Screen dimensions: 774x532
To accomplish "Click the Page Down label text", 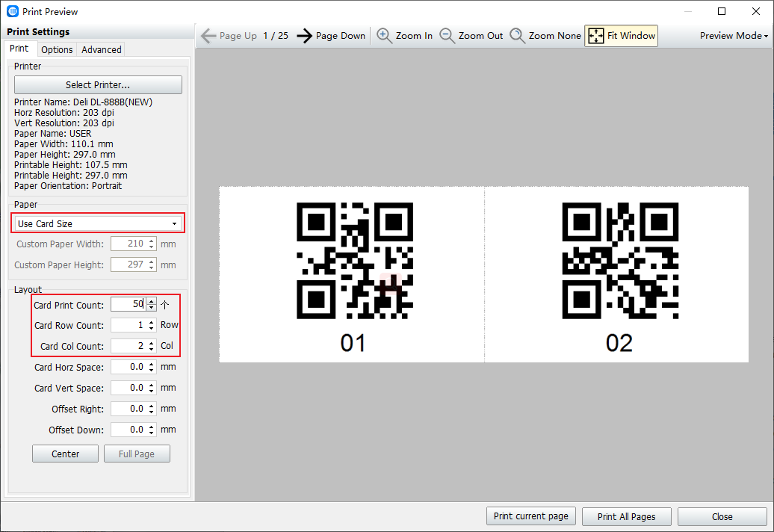I will (x=341, y=36).
